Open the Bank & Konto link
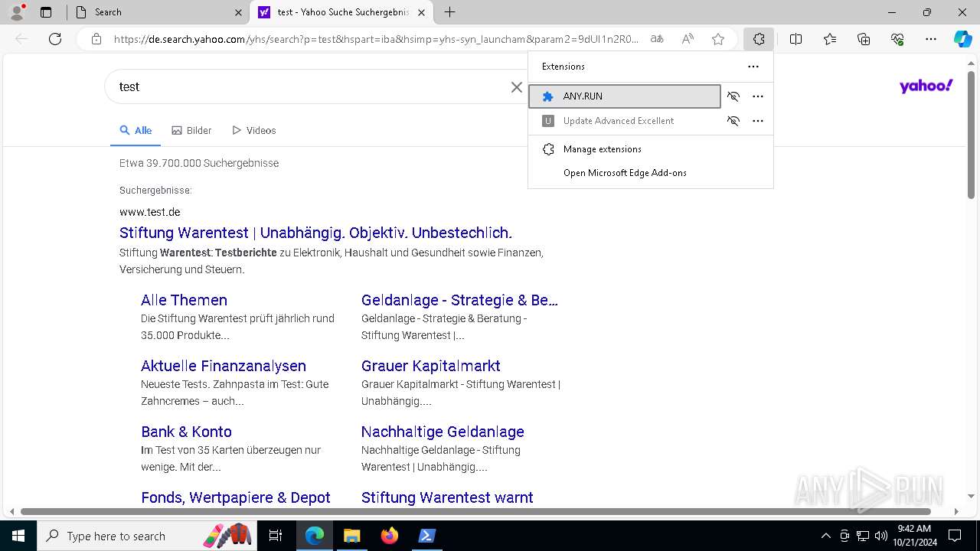Image resolution: width=980 pixels, height=551 pixels. click(x=186, y=432)
